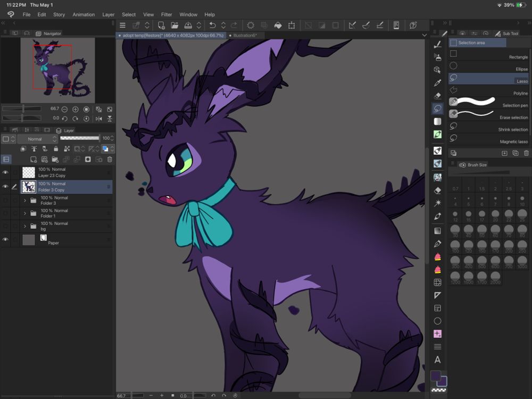Open the Animation menu

(x=84, y=14)
